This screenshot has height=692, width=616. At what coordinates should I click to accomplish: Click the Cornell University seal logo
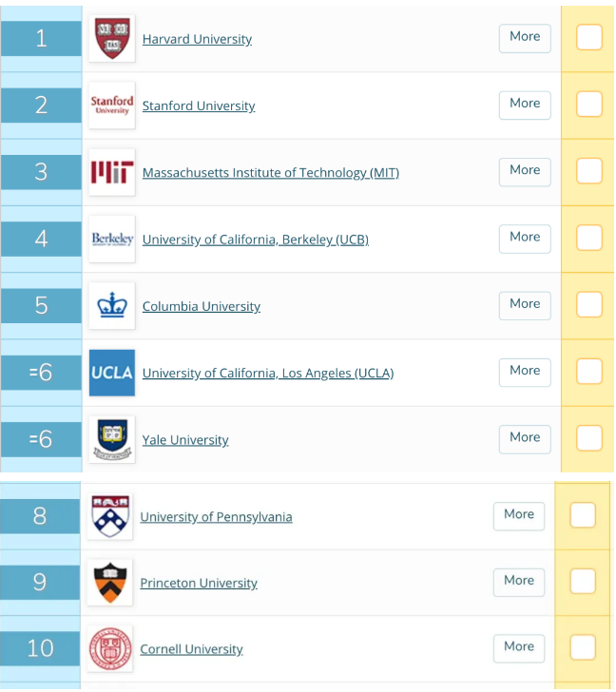click(x=109, y=649)
